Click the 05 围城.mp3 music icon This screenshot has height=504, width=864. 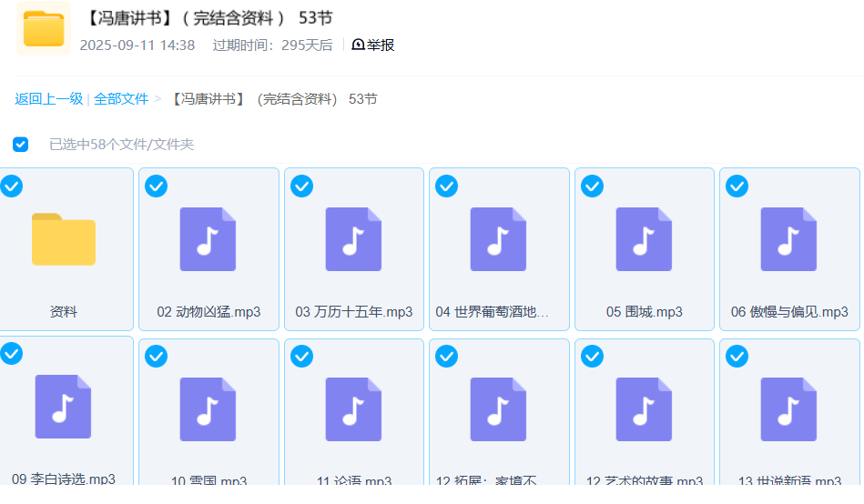point(644,239)
